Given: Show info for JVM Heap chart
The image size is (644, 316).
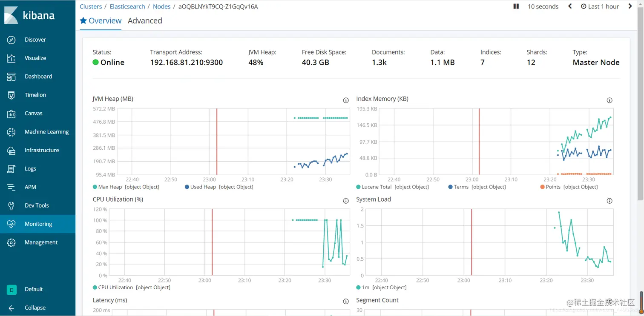Looking at the screenshot, I should pos(346,100).
